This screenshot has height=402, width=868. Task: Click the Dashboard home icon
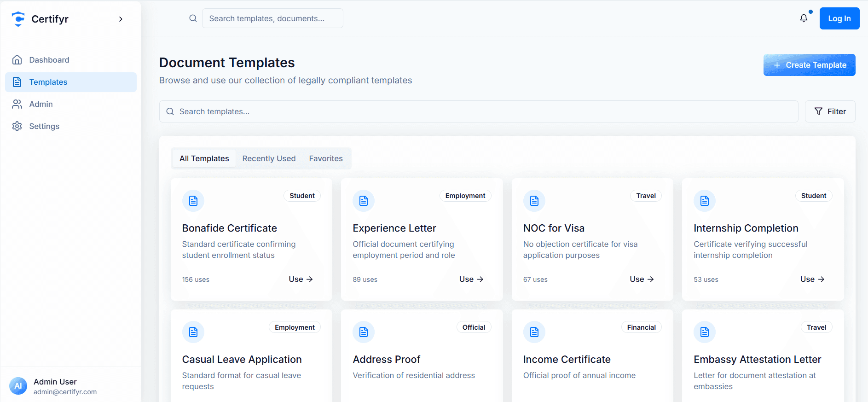pyautogui.click(x=17, y=60)
